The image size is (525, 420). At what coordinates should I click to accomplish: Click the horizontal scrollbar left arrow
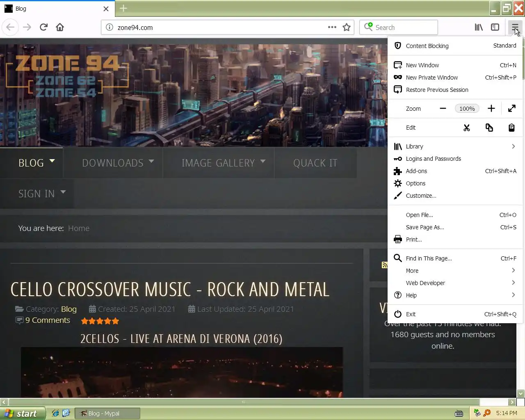[x=4, y=402]
